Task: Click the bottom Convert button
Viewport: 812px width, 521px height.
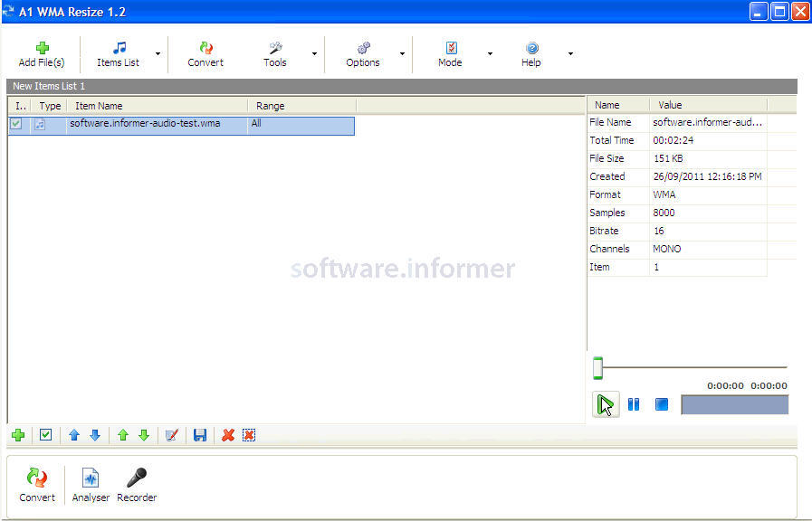Action: pyautogui.click(x=37, y=485)
